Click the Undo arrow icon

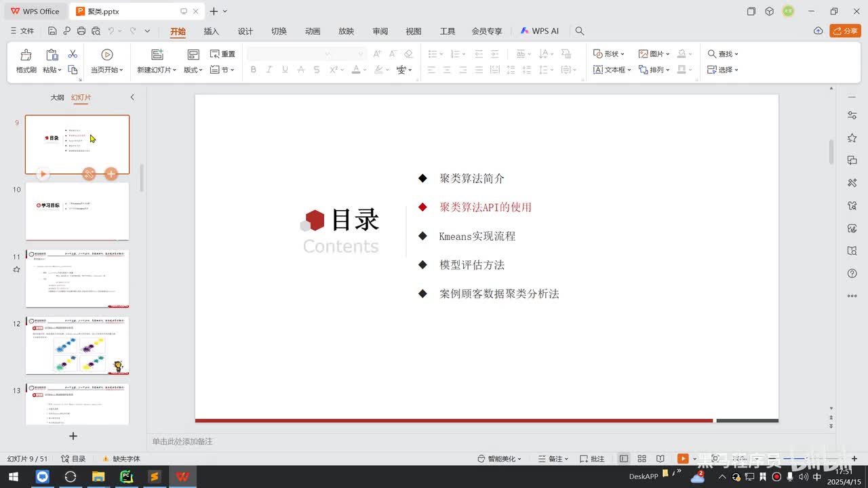pyautogui.click(x=111, y=31)
